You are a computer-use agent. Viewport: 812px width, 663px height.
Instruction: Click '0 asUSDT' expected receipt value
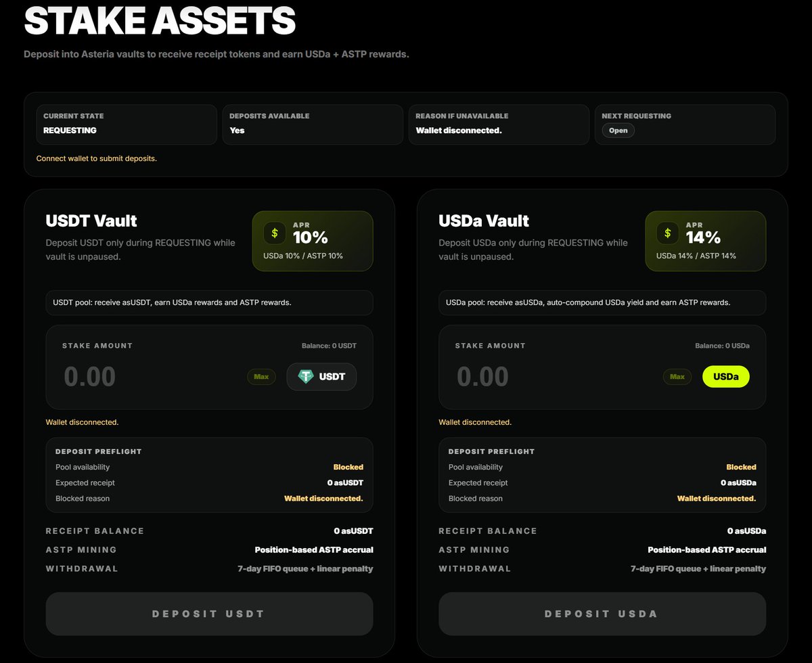pyautogui.click(x=345, y=483)
